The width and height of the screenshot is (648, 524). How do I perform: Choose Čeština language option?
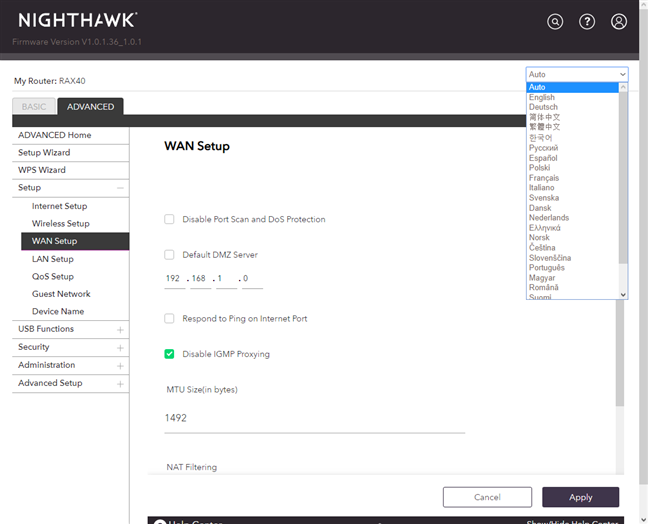pos(573,248)
